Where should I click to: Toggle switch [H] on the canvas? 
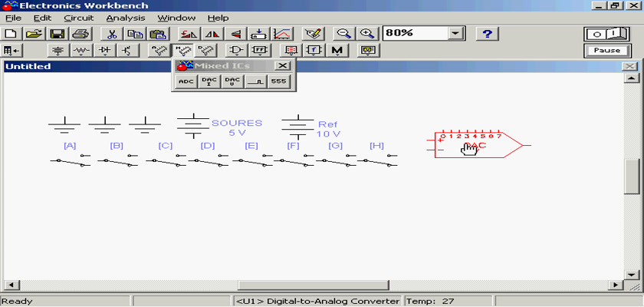coord(377,160)
